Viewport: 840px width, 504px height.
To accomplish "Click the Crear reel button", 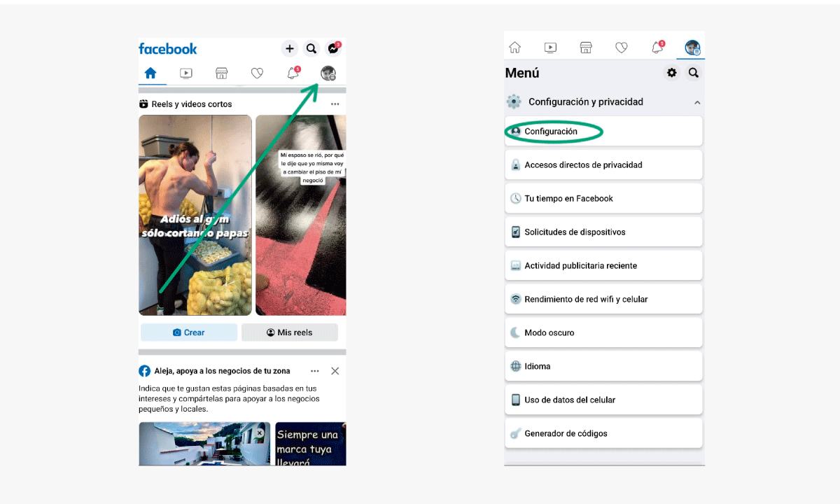I will pos(189,332).
